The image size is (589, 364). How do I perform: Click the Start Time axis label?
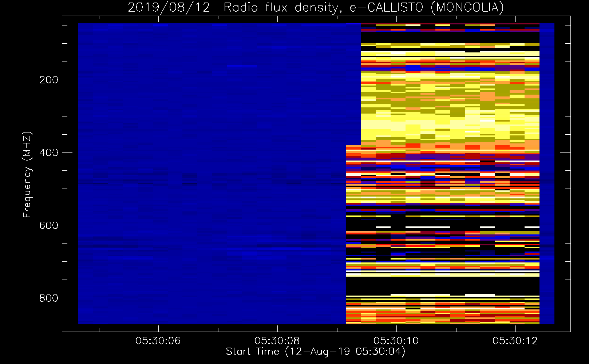click(316, 352)
